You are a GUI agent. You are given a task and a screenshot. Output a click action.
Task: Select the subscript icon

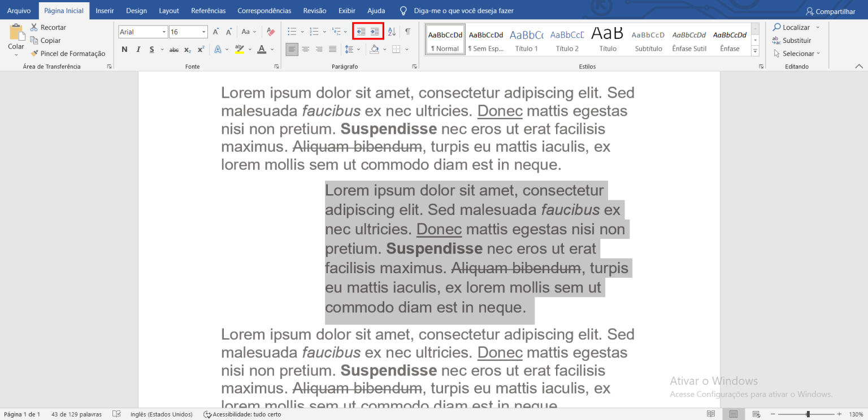187,50
